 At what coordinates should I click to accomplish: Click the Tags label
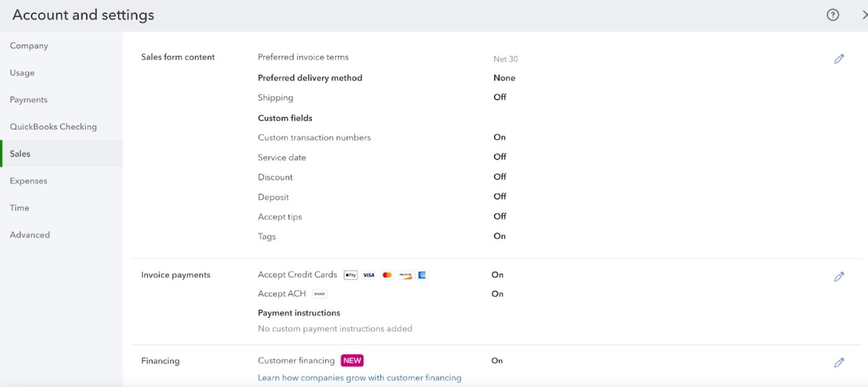pyautogui.click(x=267, y=237)
